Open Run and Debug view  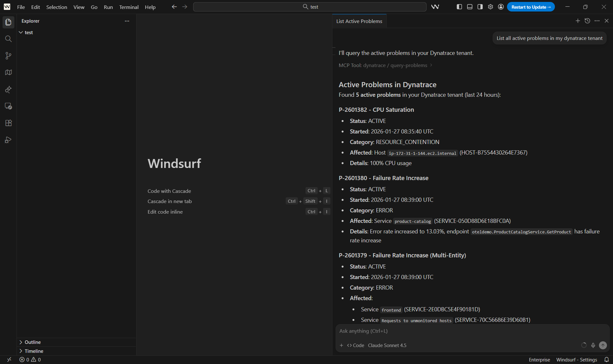pyautogui.click(x=8, y=140)
